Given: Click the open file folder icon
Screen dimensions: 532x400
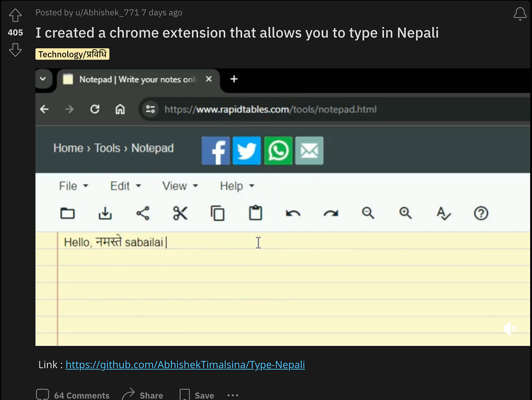Looking at the screenshot, I should 68,213.
